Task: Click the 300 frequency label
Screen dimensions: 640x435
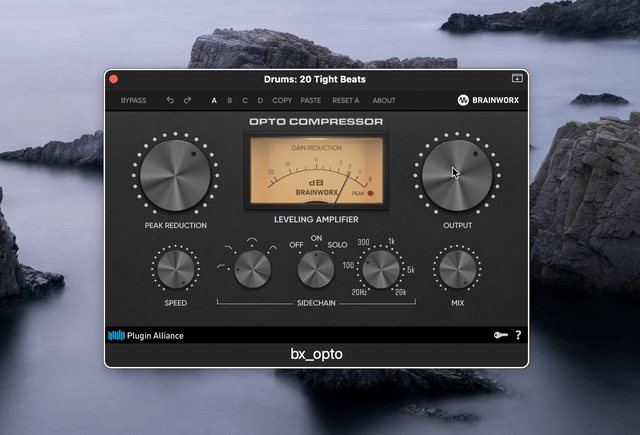Action: click(x=363, y=242)
